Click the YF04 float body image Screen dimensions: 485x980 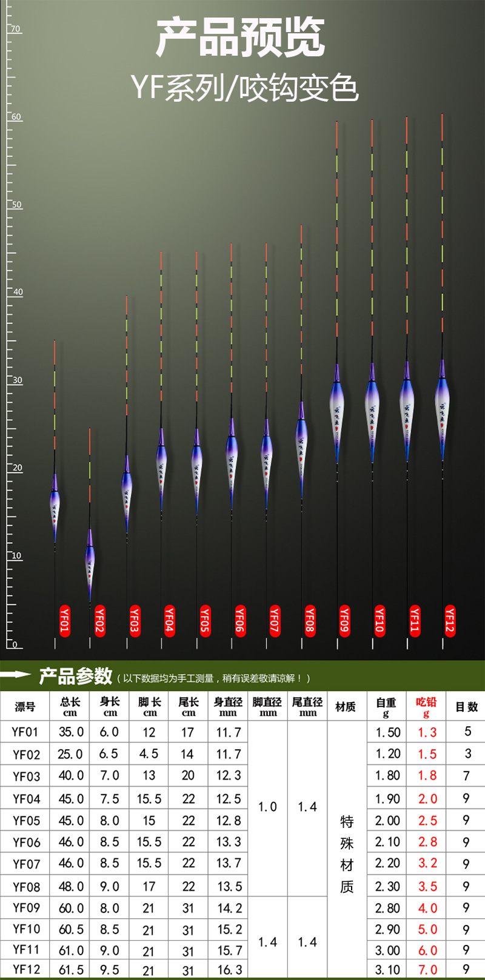(161, 469)
